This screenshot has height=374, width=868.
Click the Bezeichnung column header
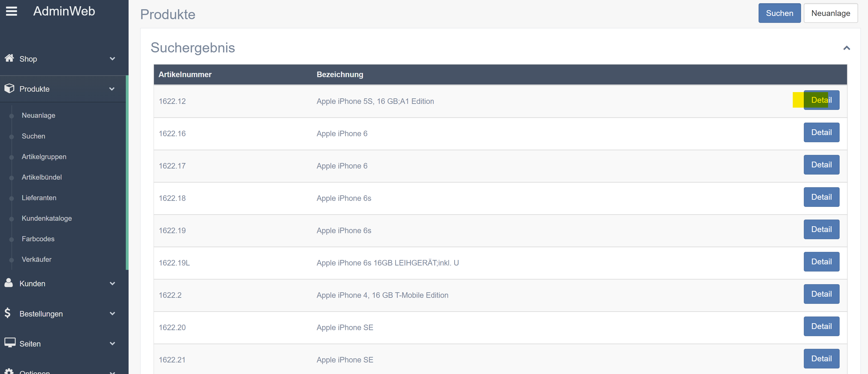point(340,75)
